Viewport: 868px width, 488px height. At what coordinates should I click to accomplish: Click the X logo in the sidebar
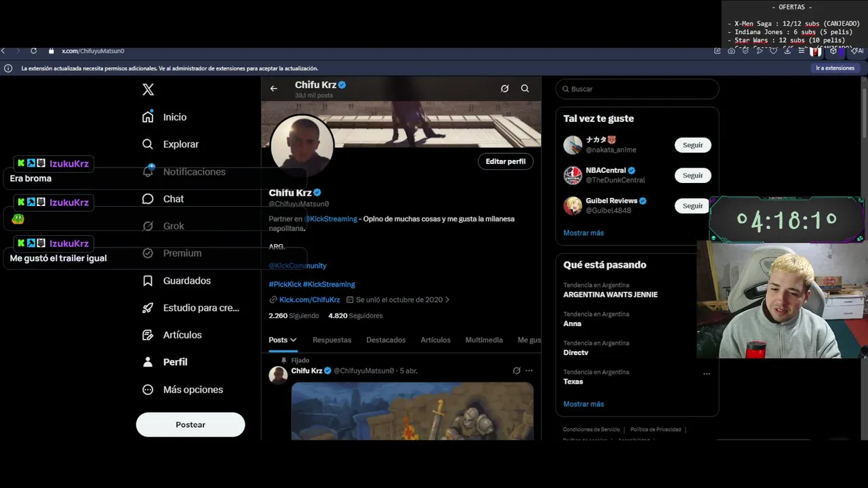pyautogui.click(x=148, y=89)
